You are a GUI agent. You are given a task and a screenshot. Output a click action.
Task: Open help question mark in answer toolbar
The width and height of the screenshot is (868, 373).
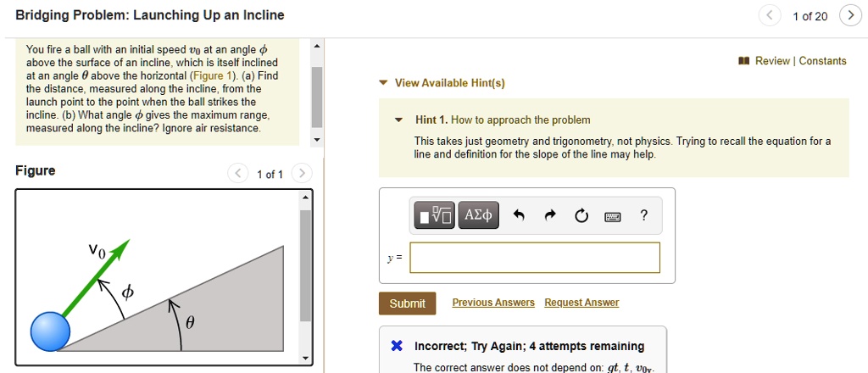coord(643,215)
